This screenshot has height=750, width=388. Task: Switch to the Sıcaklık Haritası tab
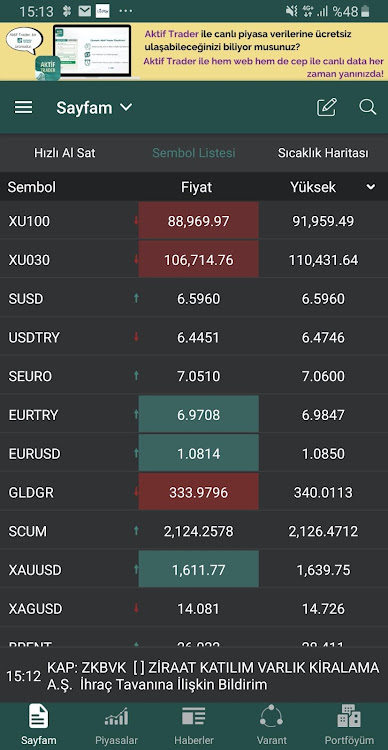(323, 153)
